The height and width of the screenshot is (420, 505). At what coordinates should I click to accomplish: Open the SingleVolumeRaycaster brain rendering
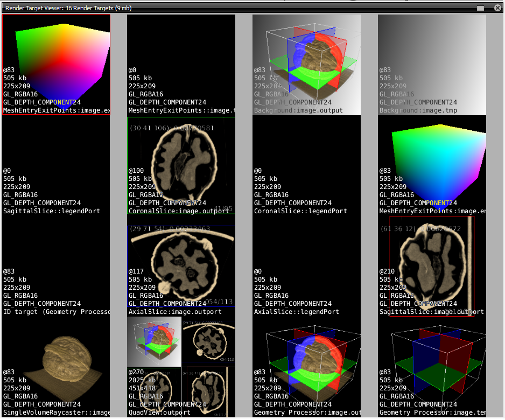(x=57, y=367)
